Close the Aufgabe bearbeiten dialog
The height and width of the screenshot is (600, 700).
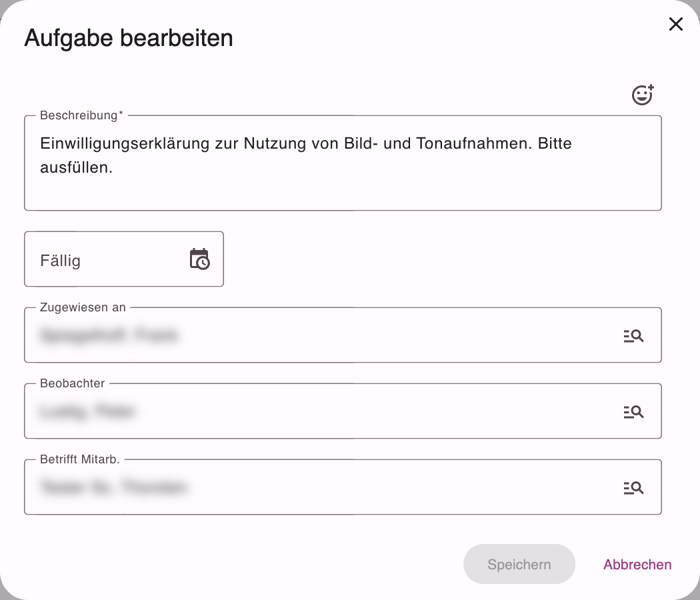[x=676, y=24]
